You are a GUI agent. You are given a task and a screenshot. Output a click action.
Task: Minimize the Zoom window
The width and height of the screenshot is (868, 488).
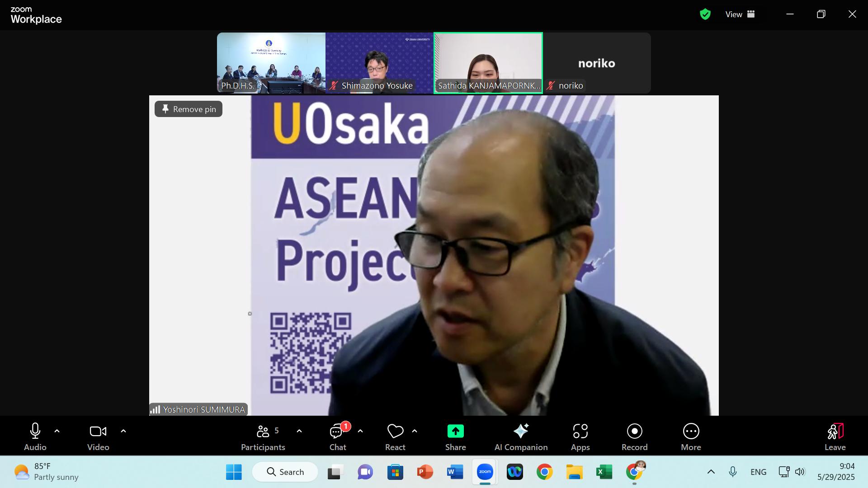(790, 14)
